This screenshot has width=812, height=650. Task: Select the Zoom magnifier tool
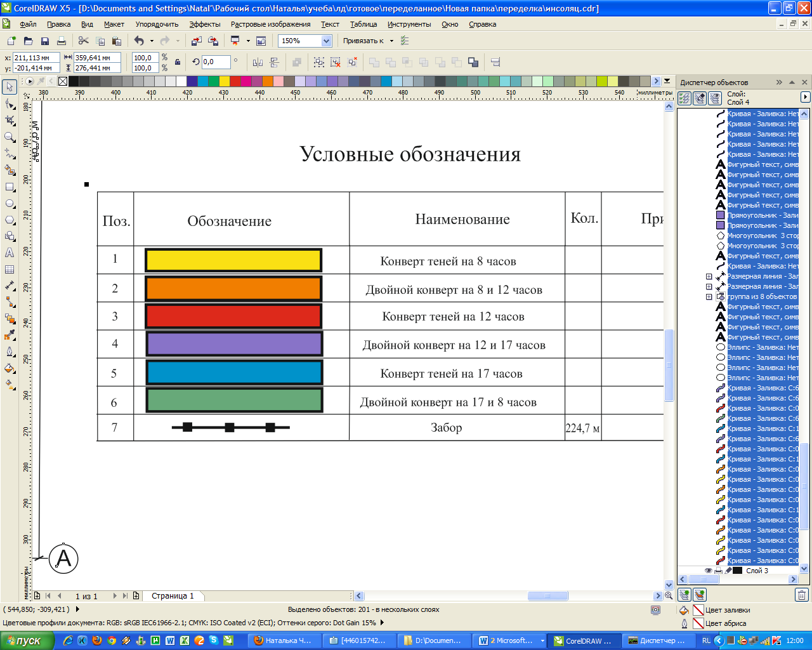[10, 136]
